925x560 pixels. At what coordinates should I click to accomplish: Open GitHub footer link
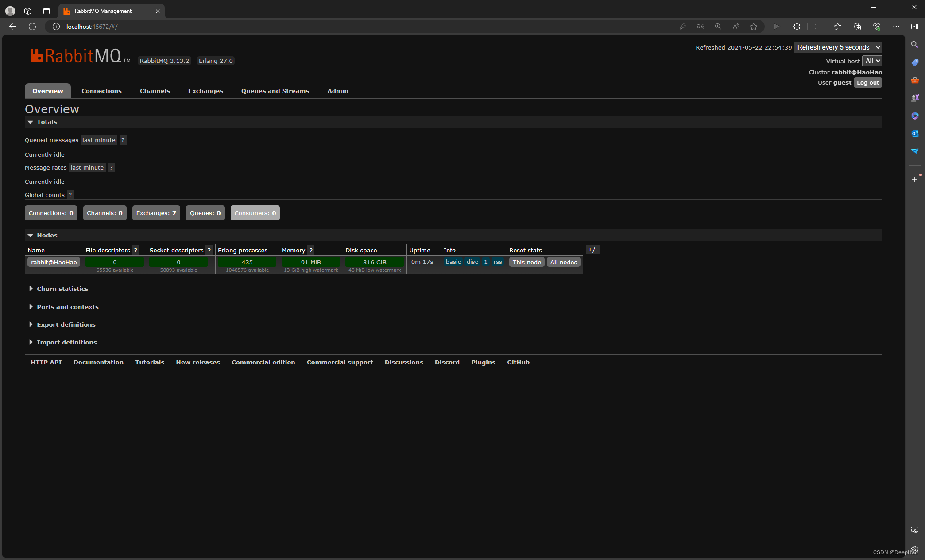pos(519,362)
